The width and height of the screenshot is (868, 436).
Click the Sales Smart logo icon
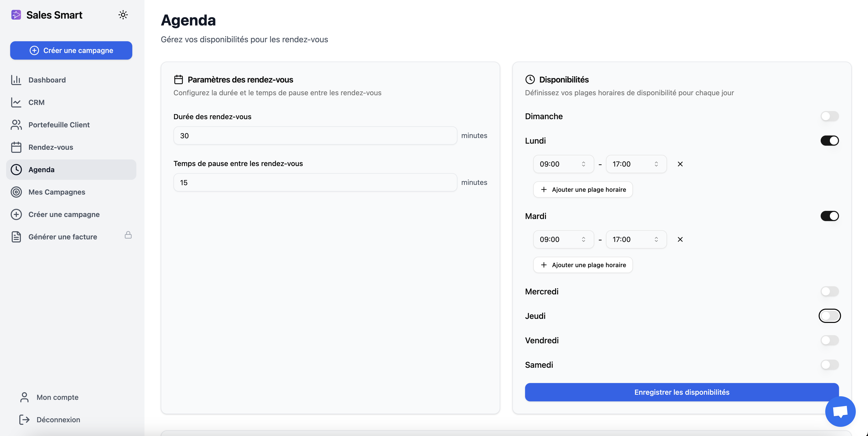(16, 15)
